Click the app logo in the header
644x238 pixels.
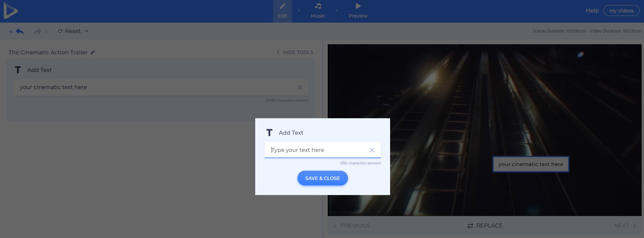point(10,11)
